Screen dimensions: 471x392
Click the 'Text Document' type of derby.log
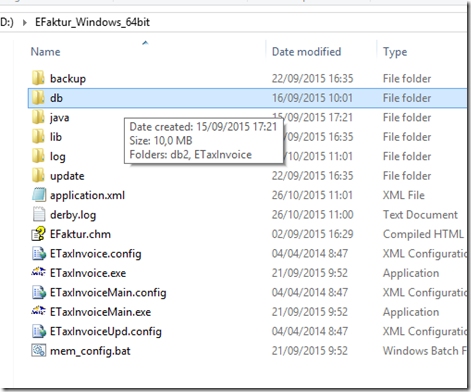[420, 214]
